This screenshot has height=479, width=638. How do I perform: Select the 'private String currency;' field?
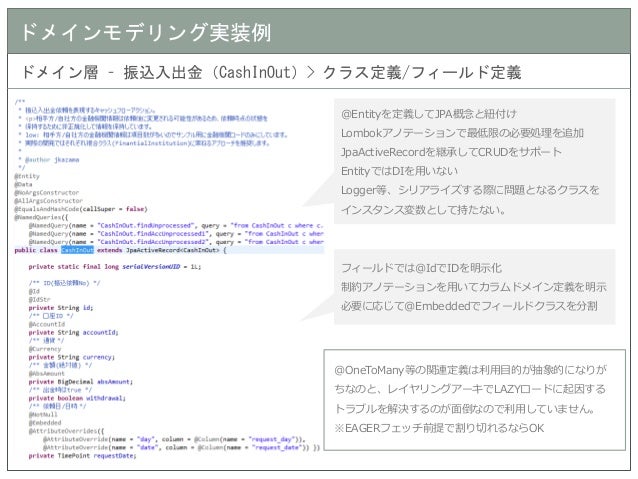point(72,357)
